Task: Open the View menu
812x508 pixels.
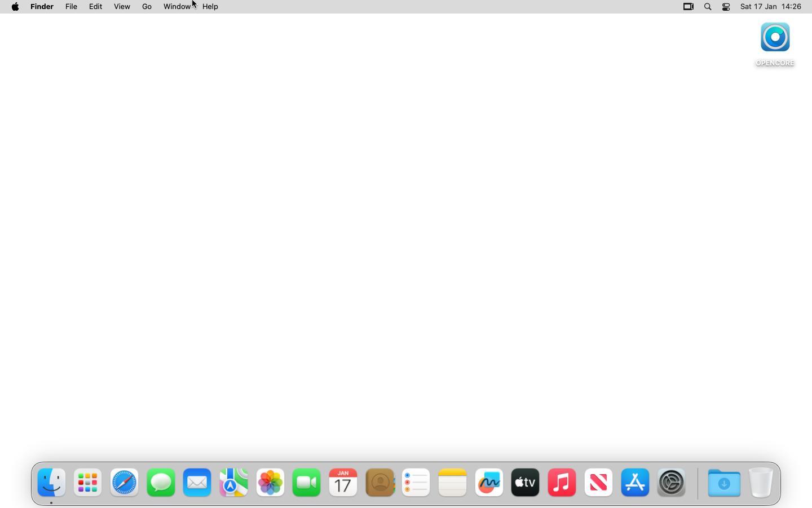Action: tap(122, 7)
